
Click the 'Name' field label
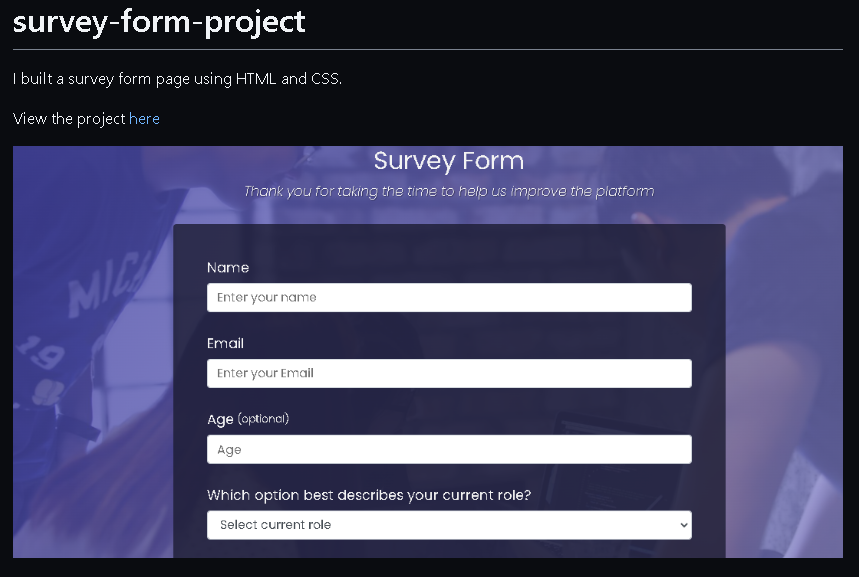click(x=228, y=268)
